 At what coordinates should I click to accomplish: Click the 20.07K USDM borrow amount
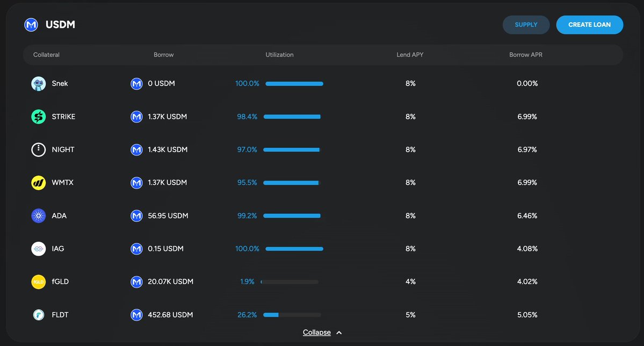click(x=170, y=282)
